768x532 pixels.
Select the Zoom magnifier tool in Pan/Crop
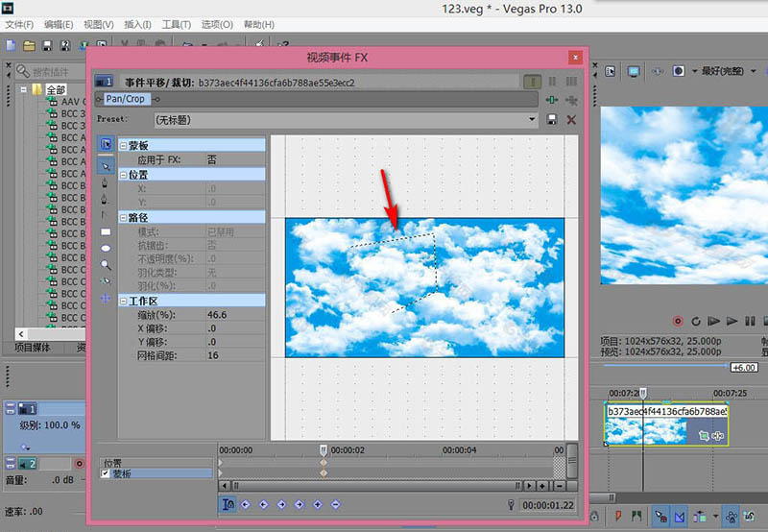[106, 265]
